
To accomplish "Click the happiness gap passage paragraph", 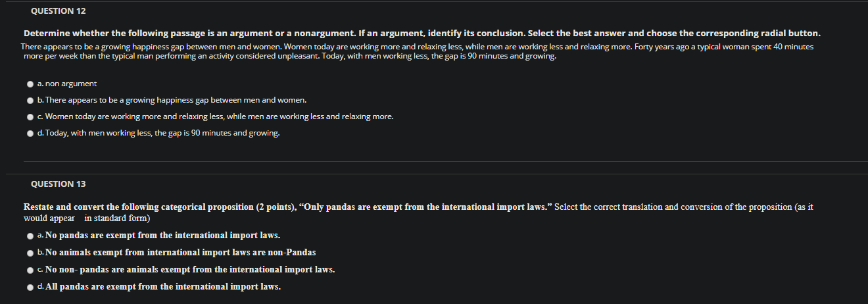I will [417, 52].
